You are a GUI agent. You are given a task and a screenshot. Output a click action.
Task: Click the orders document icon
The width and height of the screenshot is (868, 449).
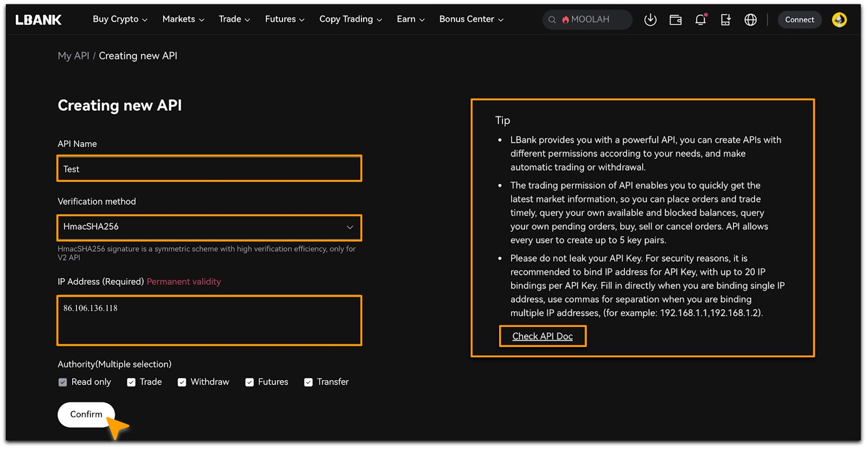click(725, 20)
